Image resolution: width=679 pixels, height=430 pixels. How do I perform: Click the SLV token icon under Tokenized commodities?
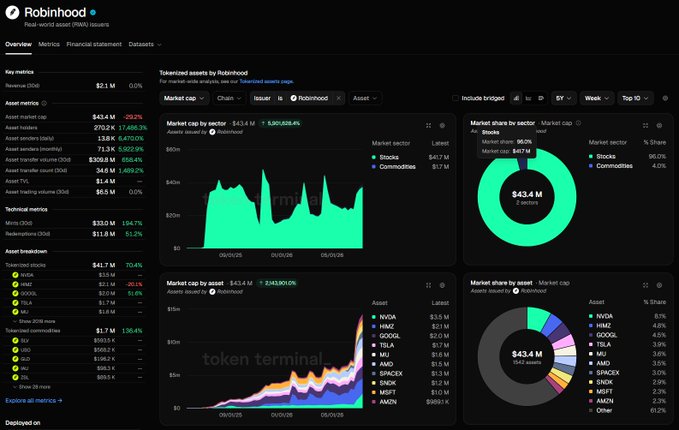(15, 341)
